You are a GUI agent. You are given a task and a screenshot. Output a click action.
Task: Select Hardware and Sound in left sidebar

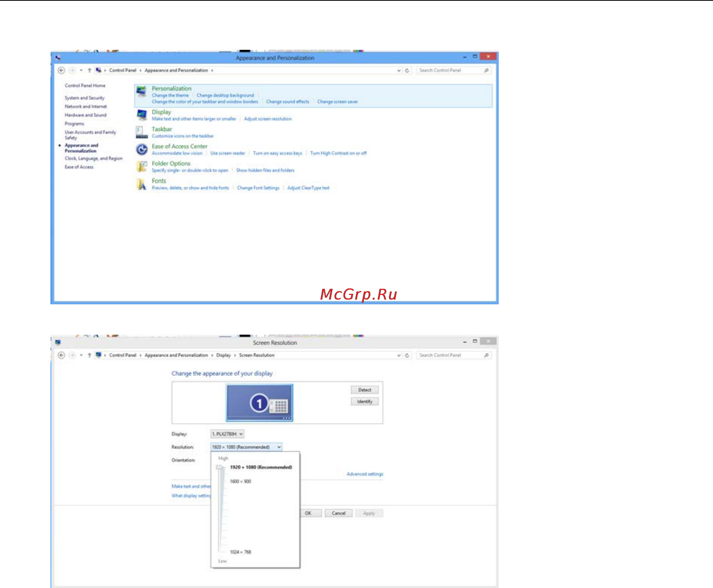(x=86, y=115)
